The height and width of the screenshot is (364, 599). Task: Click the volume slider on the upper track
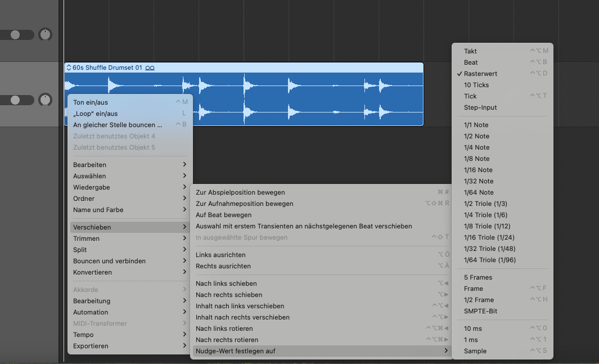tap(16, 35)
